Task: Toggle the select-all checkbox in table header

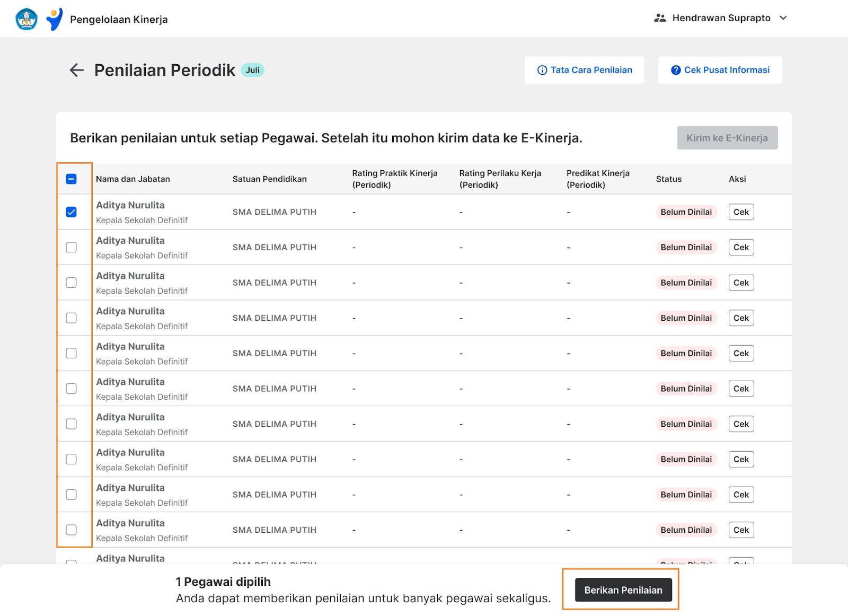Action: (71, 179)
